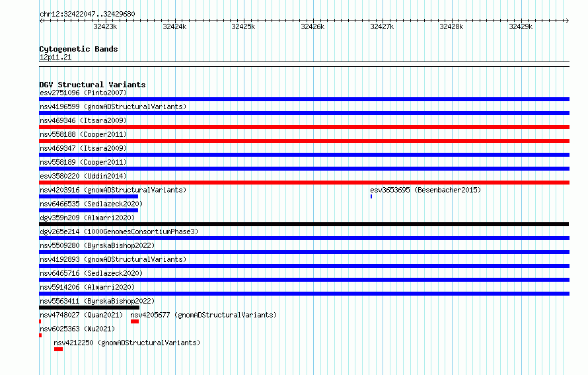Screen dimensions: 588x375
Task: Open nsv469347 (Itsara2009) variant entry
Action: [x=83, y=148]
